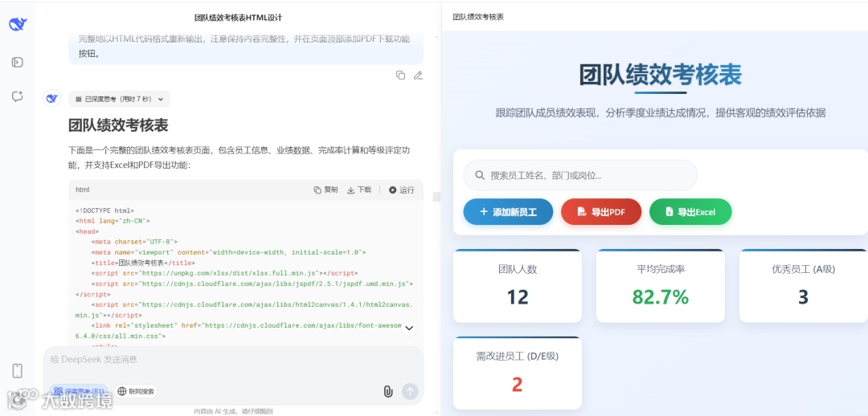This screenshot has width=868, height=416.
Task: Click the search box 搜索员工姓名、部门或岗位
Action: click(x=580, y=175)
